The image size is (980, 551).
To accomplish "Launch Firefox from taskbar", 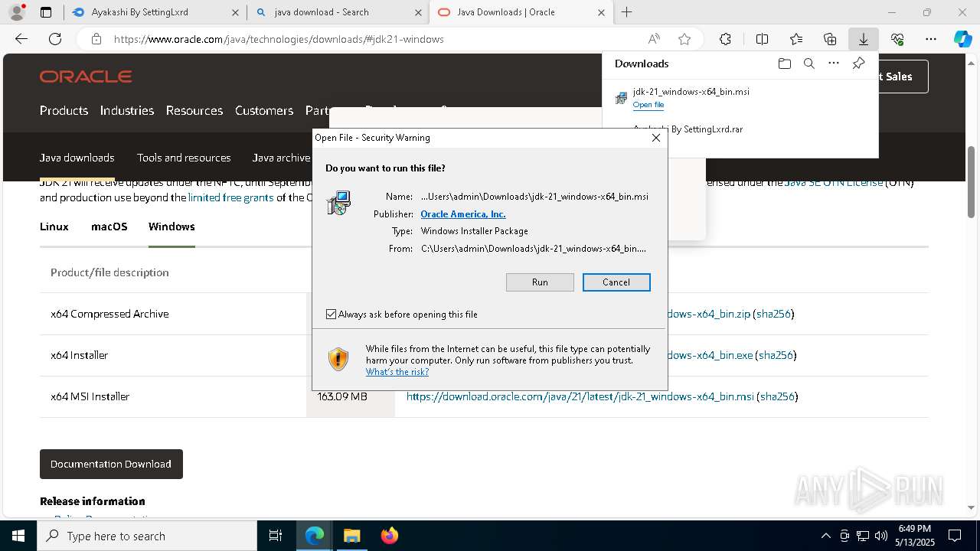I will (x=390, y=536).
